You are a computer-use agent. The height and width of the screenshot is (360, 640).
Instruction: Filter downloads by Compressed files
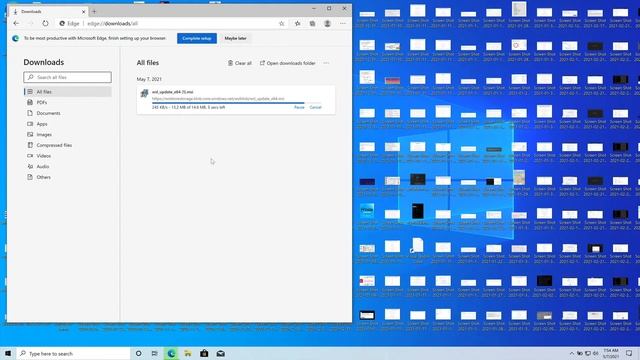click(67, 145)
